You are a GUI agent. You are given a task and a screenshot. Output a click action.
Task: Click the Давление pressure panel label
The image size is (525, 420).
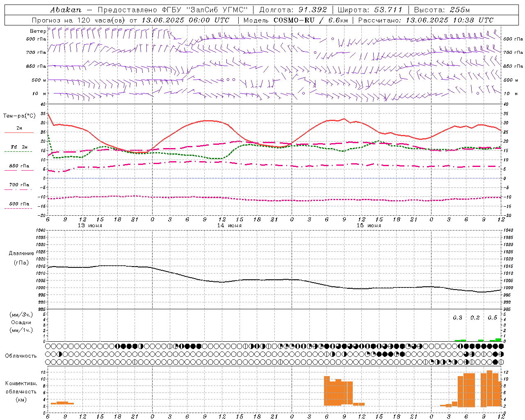click(x=21, y=253)
